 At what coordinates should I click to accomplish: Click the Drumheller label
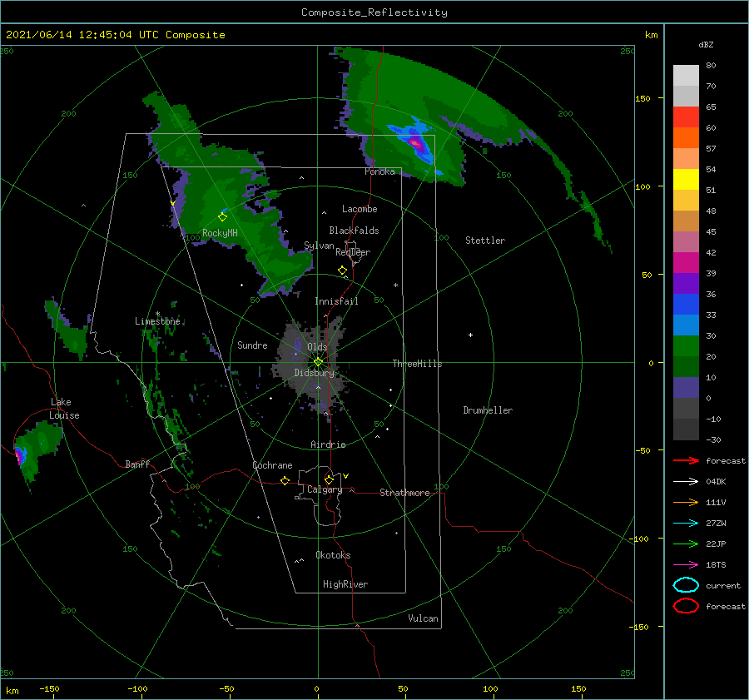click(x=488, y=410)
